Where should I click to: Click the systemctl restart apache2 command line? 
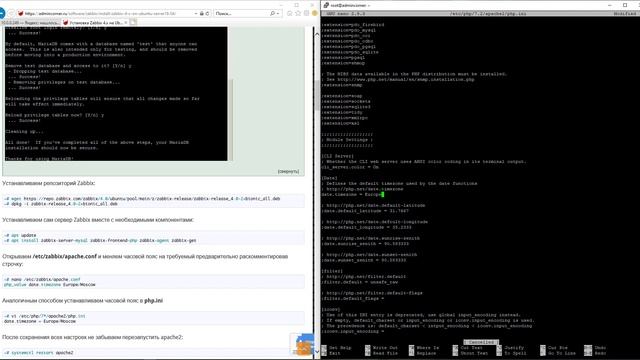39,353
